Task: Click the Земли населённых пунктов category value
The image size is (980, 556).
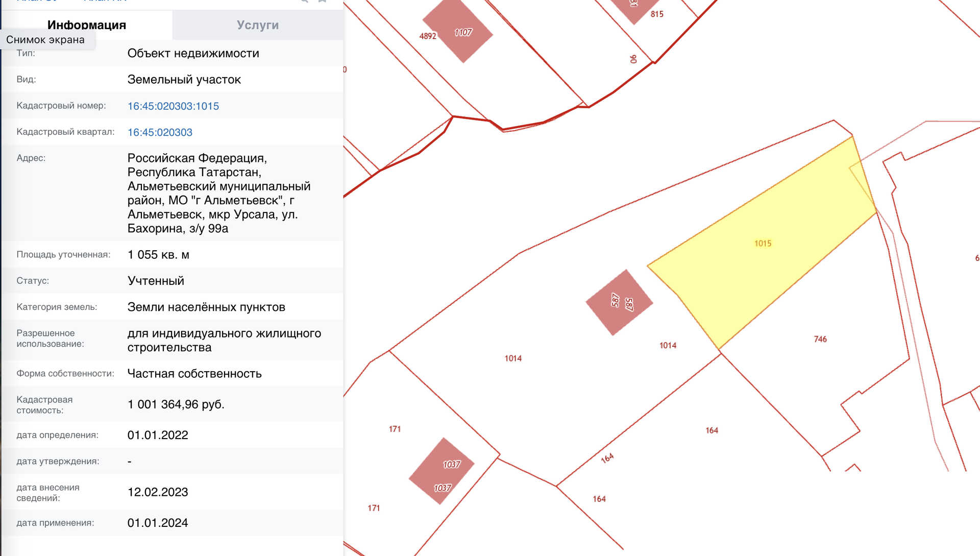Action: pyautogui.click(x=206, y=307)
